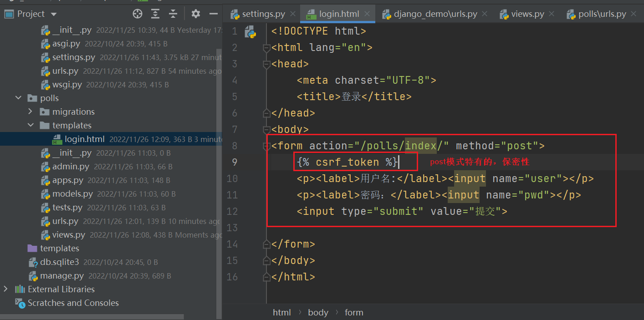Click HTML file icon of login.html in tree
644x320 pixels.
pos(57,139)
